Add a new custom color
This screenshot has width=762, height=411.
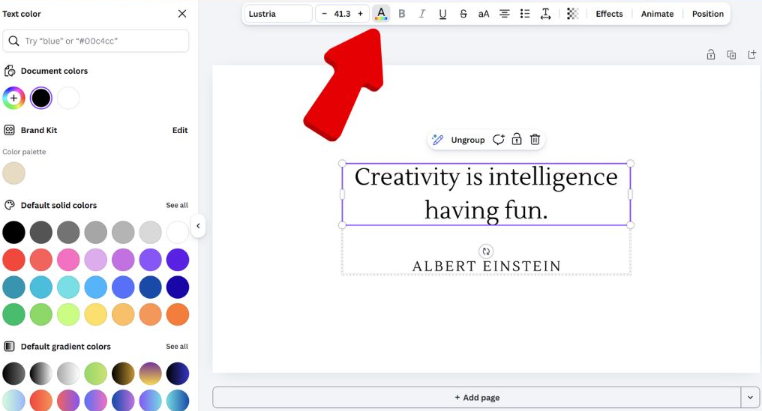click(13, 98)
